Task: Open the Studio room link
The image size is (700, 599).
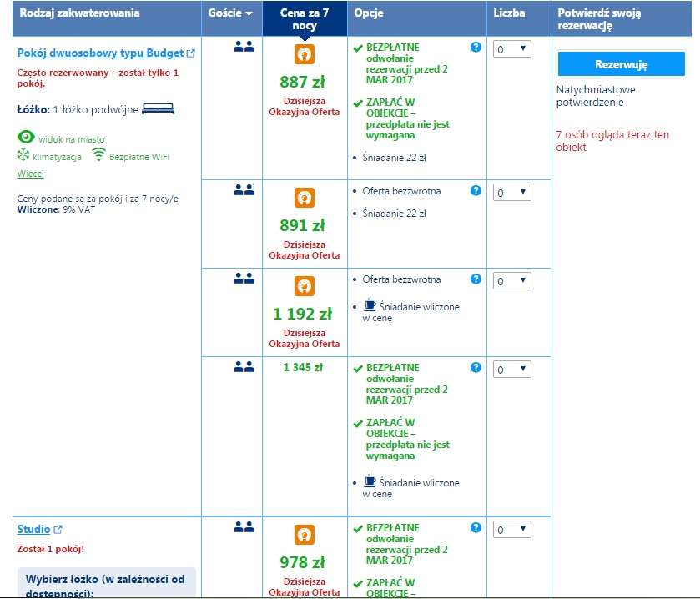Action: point(33,530)
